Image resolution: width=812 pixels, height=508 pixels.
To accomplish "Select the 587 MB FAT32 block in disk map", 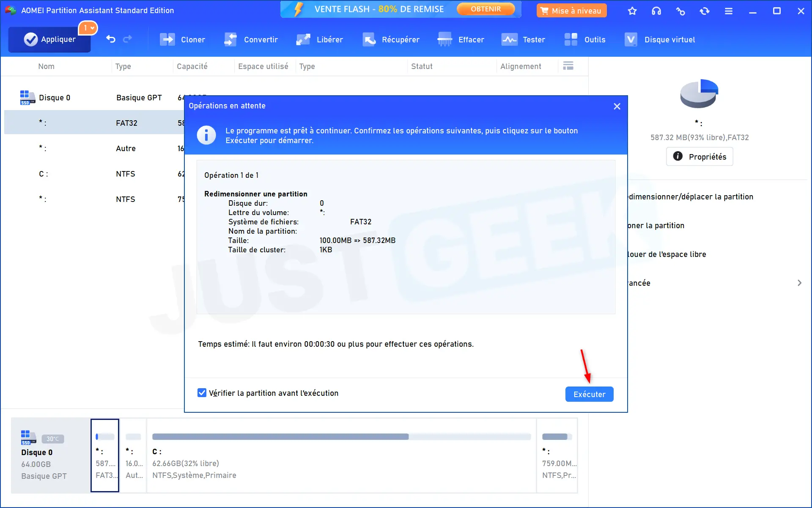I will (105, 456).
